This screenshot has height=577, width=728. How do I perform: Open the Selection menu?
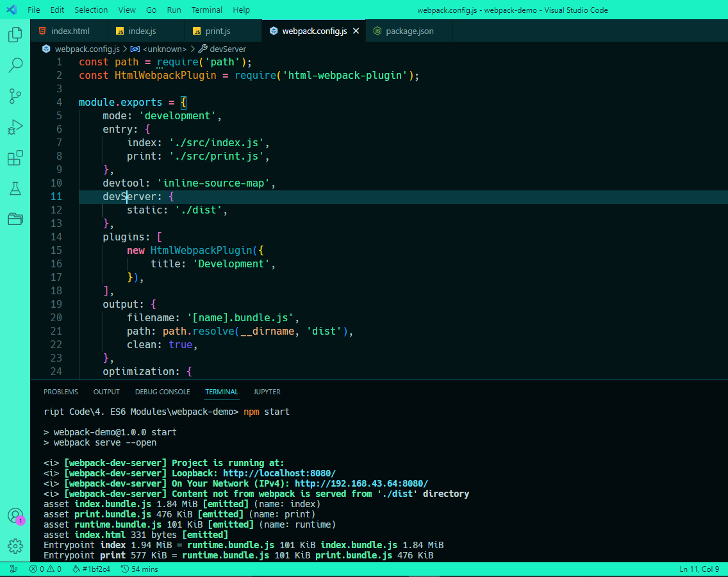(x=91, y=10)
